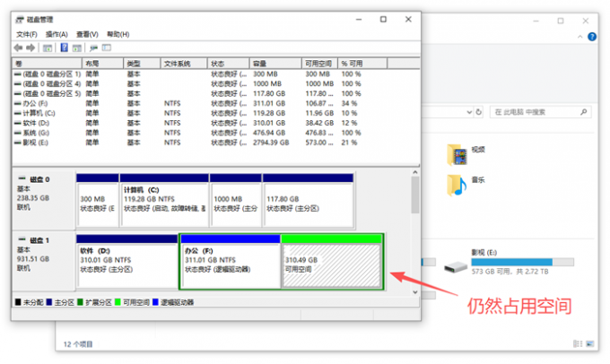The image size is (610, 364).
Task: Switch Explorer to large icons view at bottom
Action: [590, 343]
